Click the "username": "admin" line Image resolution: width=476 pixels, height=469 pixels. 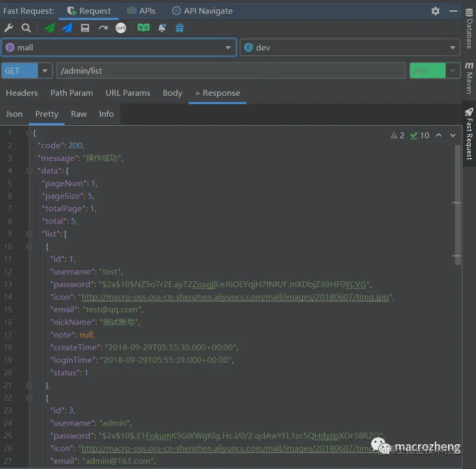pyautogui.click(x=91, y=423)
